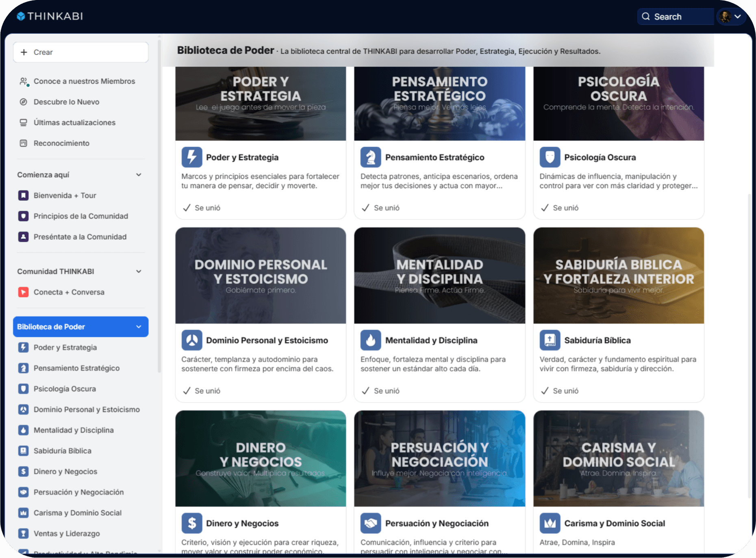The width and height of the screenshot is (756, 558).
Task: Click the lightning icon on Poder y Estrategia card
Action: pyautogui.click(x=192, y=157)
